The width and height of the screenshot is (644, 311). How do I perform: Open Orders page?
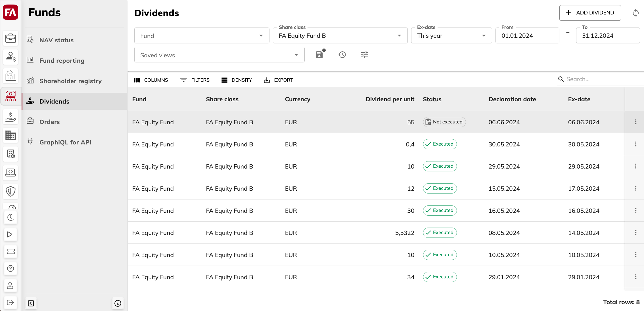pyautogui.click(x=74, y=122)
